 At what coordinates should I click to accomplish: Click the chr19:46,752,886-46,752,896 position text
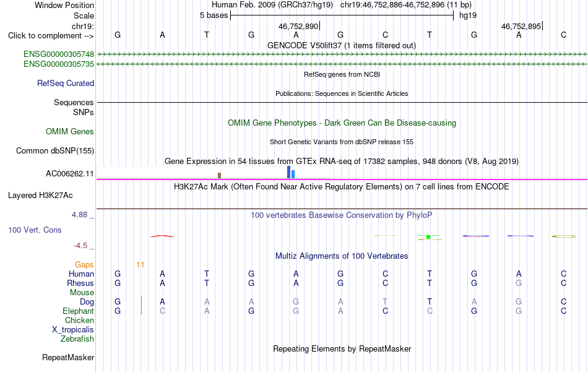click(392, 5)
